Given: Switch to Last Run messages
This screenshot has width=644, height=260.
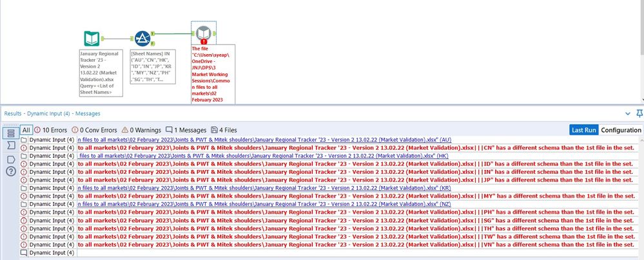Looking at the screenshot, I should click(x=583, y=130).
